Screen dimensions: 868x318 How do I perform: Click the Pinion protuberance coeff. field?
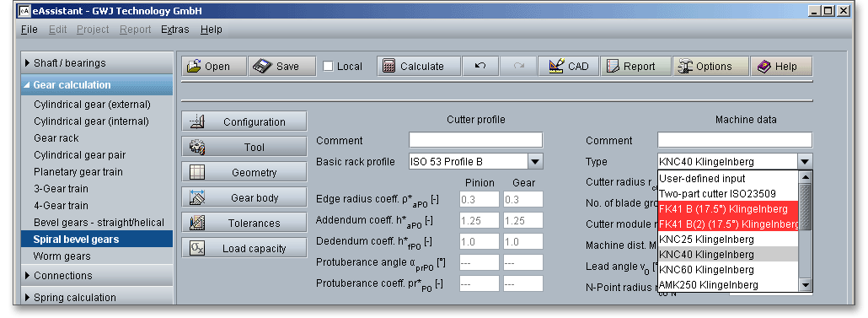[x=480, y=283]
